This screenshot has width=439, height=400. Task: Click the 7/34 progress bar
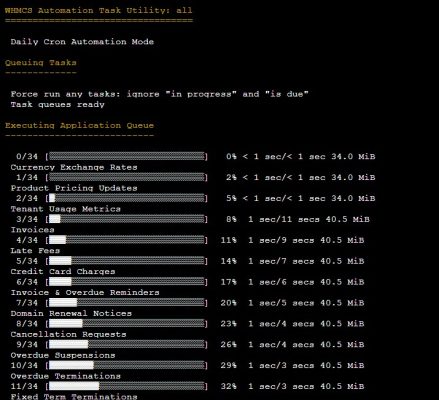[x=127, y=303]
